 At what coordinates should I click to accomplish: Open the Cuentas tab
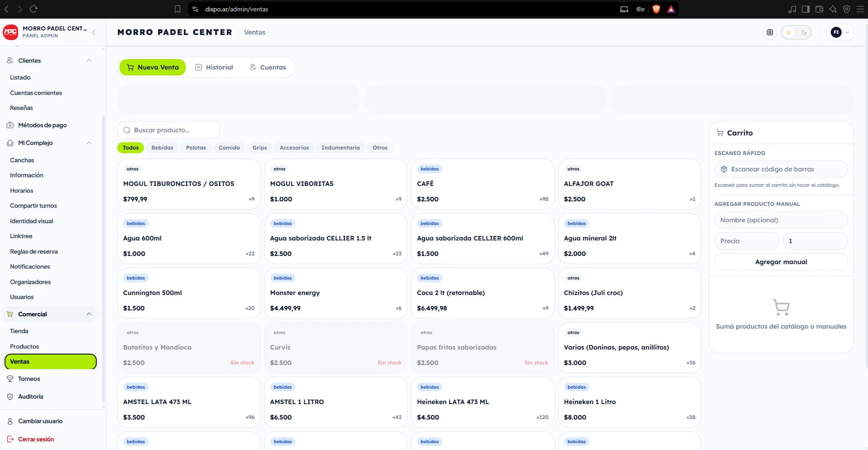268,67
